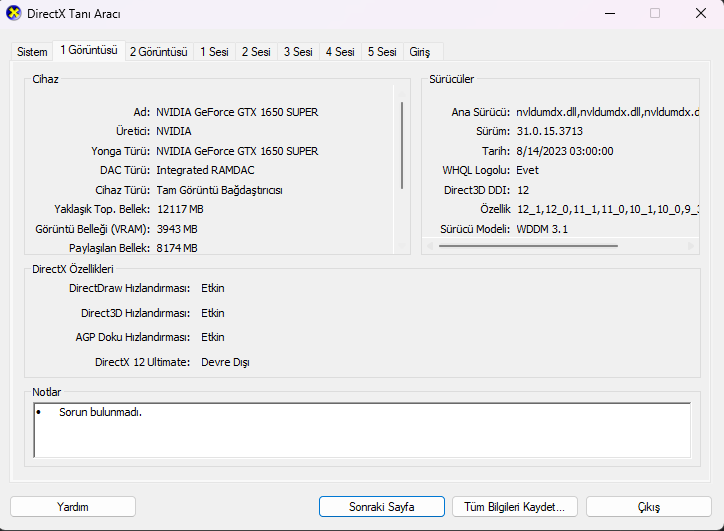Close the DirectX Tanı Aracı window
The width and height of the screenshot is (724, 531).
click(701, 13)
